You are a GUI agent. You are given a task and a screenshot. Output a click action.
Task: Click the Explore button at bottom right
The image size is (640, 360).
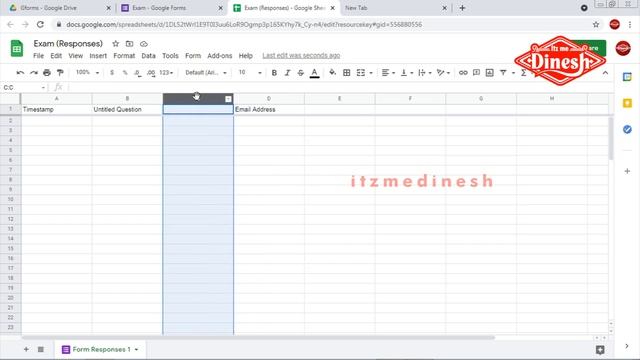coord(600,350)
